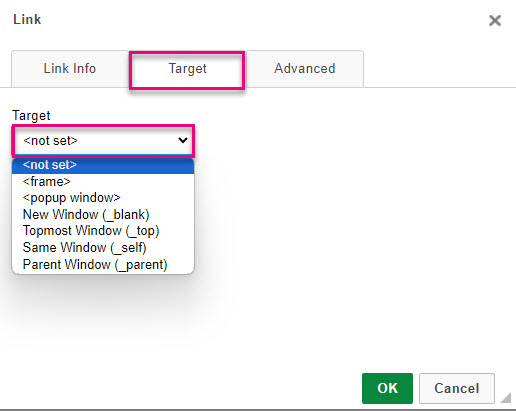Click the Cancel button
This screenshot has width=516, height=411.
(x=457, y=388)
